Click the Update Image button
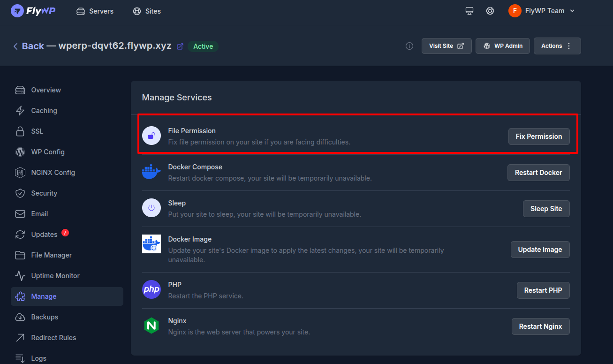613x364 pixels. (540, 250)
